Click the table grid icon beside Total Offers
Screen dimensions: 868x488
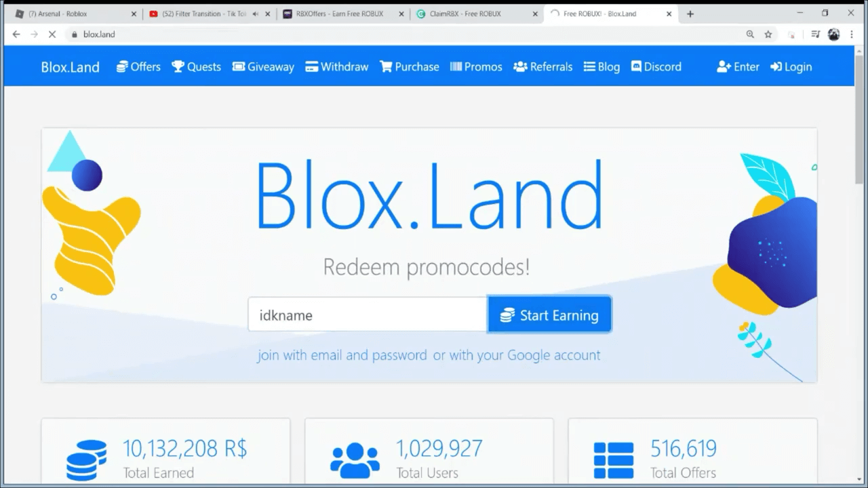tap(614, 460)
